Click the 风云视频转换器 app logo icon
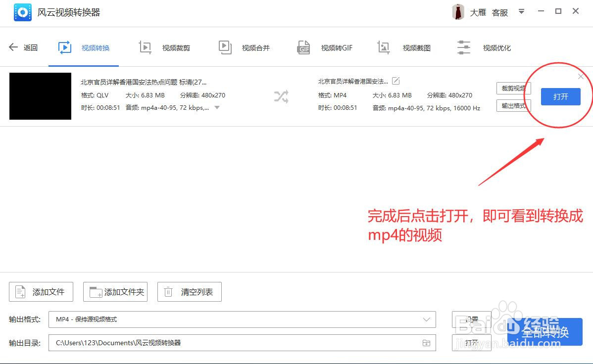593x364 pixels. (23, 12)
